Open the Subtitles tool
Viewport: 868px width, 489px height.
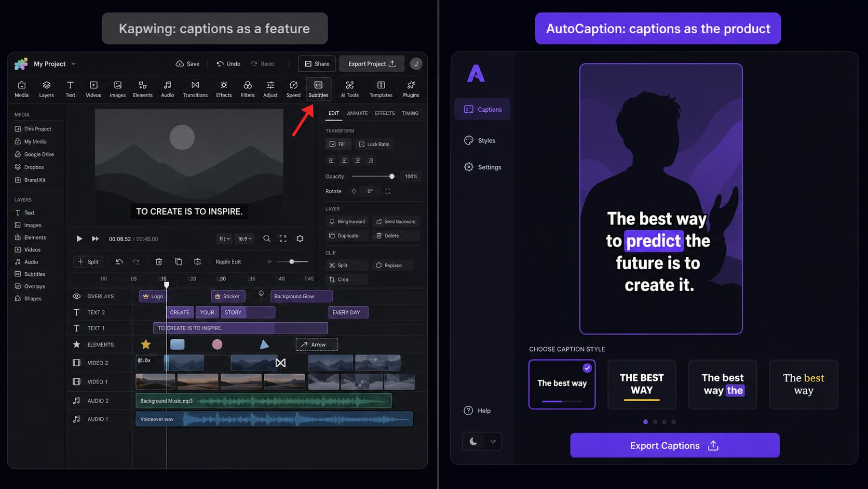[318, 89]
